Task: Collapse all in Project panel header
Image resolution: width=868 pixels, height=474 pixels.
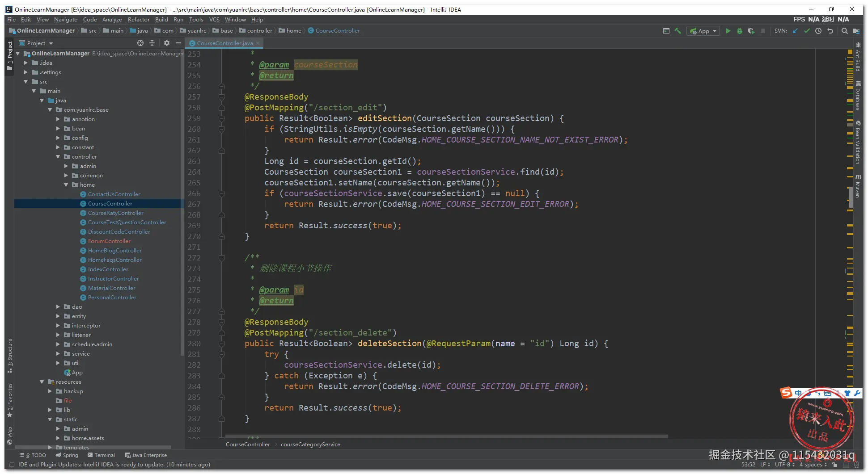Action: (152, 43)
